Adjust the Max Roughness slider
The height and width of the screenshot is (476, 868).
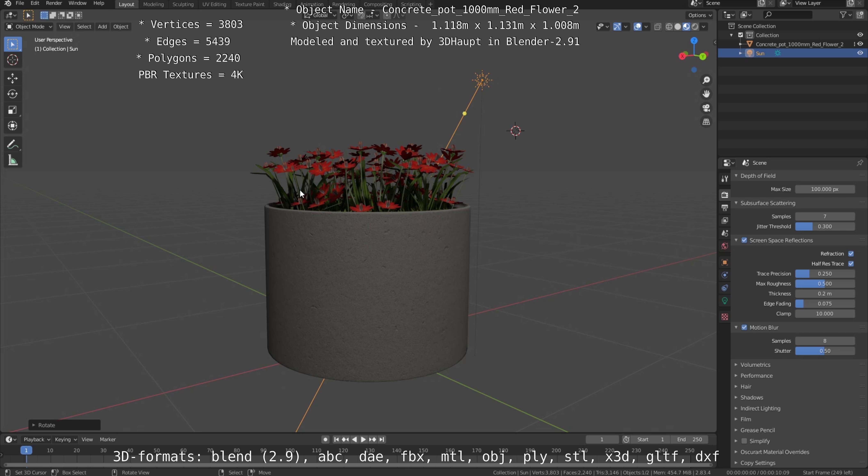825,284
